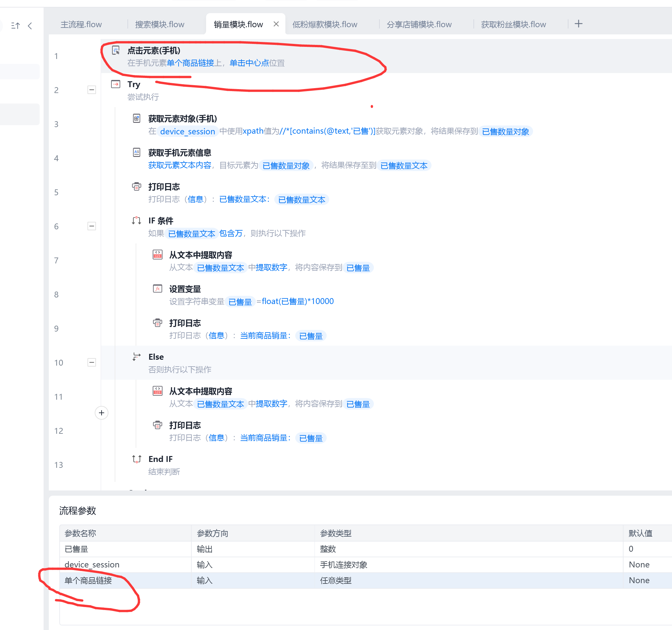
Task: Click the printer icon on line 5
Action: click(x=137, y=186)
